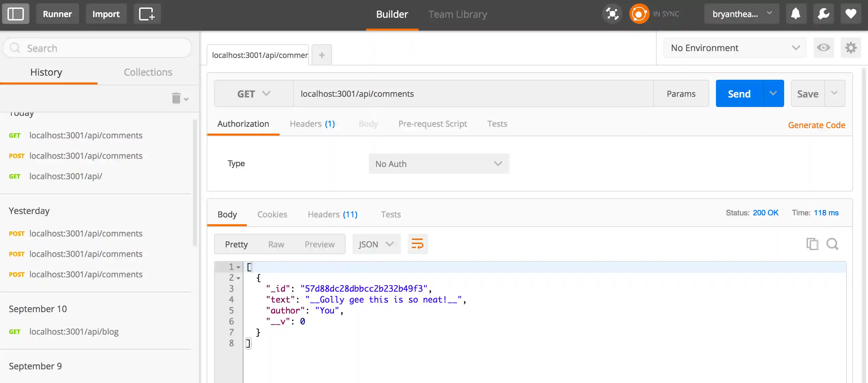The height and width of the screenshot is (383, 868).
Task: Switch to the Collections tab
Action: (148, 72)
